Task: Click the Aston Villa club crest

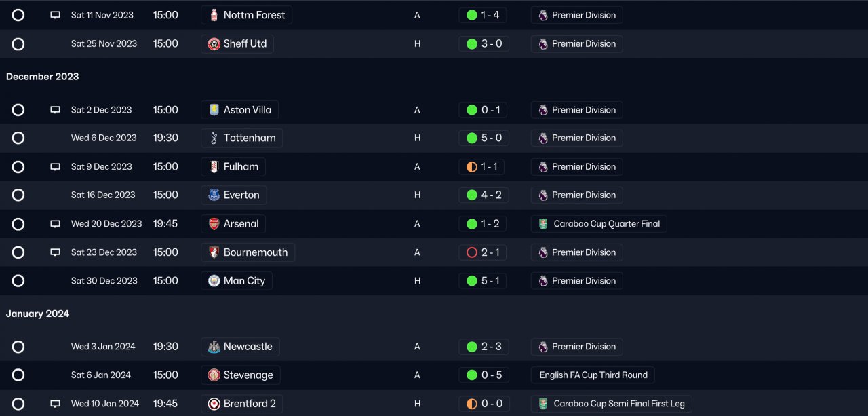Action: coord(214,110)
